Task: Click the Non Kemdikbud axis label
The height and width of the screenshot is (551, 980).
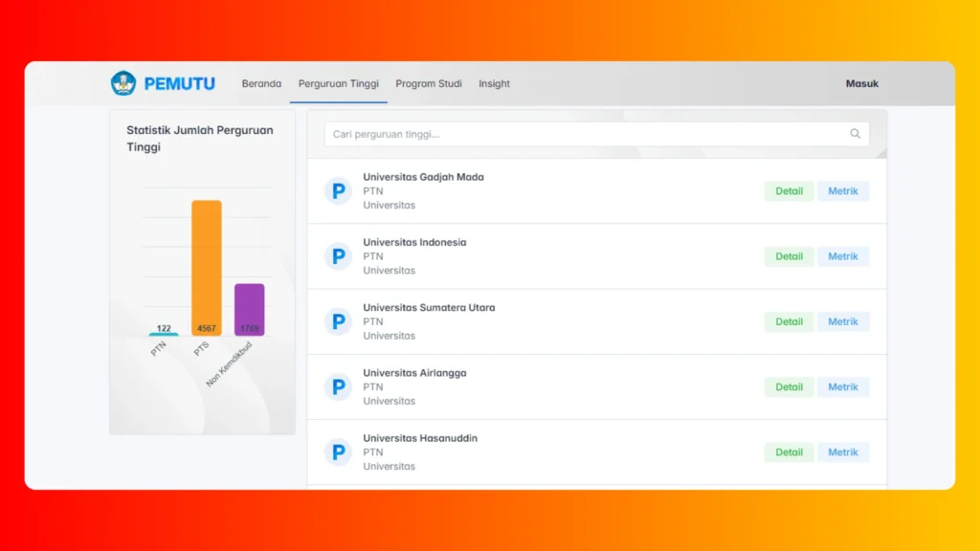Action: pyautogui.click(x=229, y=364)
